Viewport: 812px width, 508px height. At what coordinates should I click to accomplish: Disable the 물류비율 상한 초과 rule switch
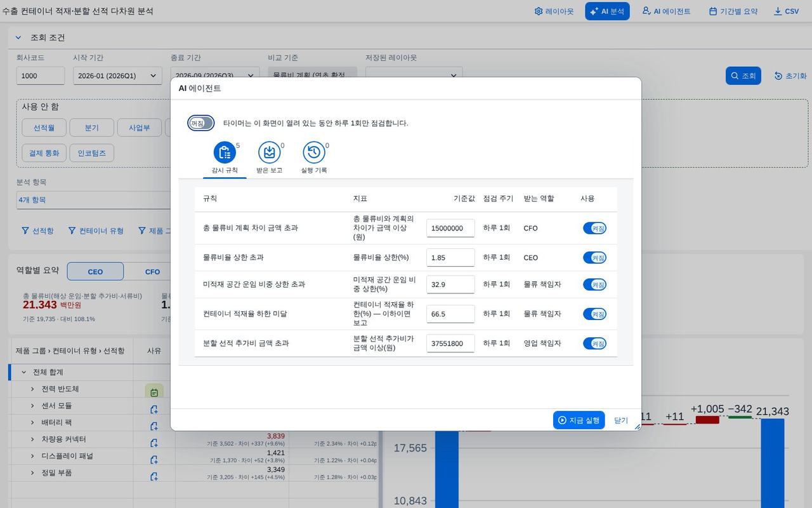(x=594, y=257)
